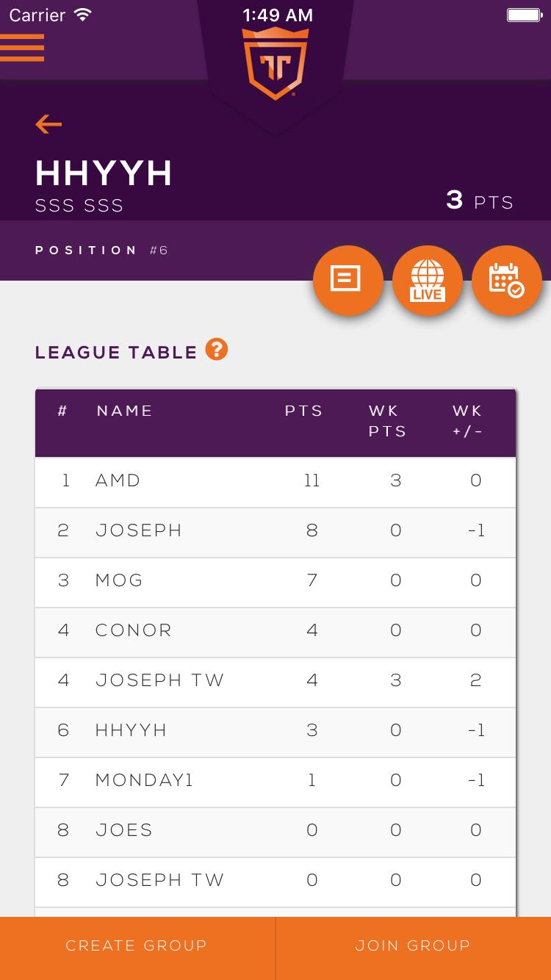
Task: Open the hamburger menu
Action: (22, 48)
